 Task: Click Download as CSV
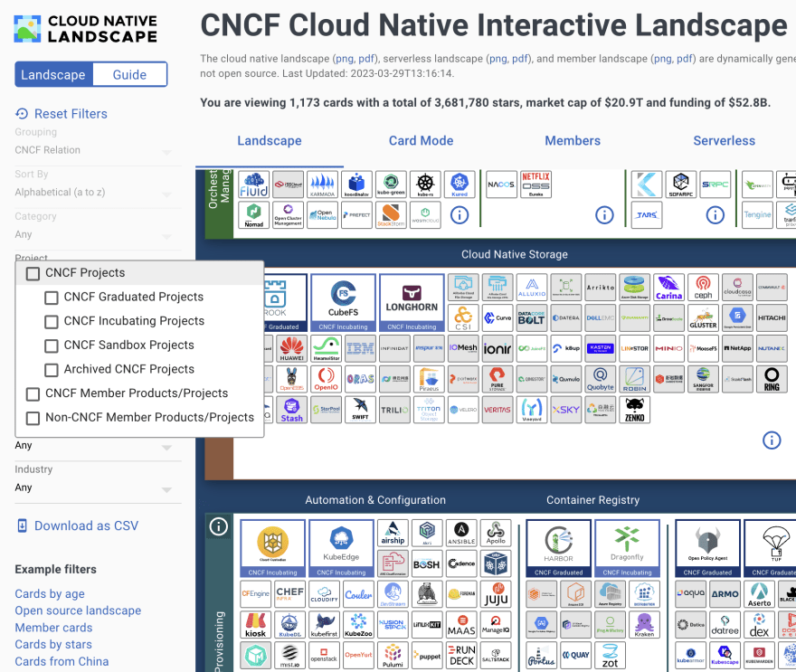click(x=77, y=525)
